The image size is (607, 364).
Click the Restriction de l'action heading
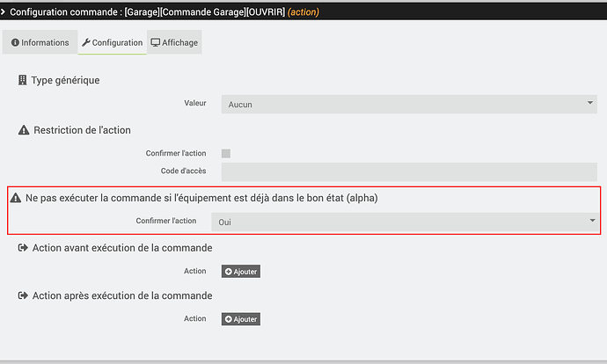pyautogui.click(x=82, y=130)
